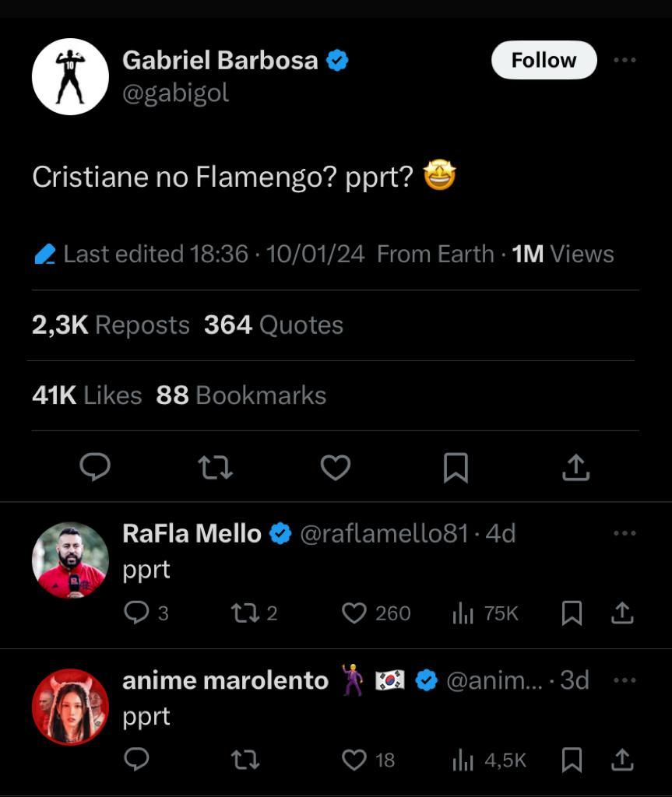Open Gabriel Barbosa's profile picture
The width and height of the screenshot is (672, 797).
click(x=70, y=76)
